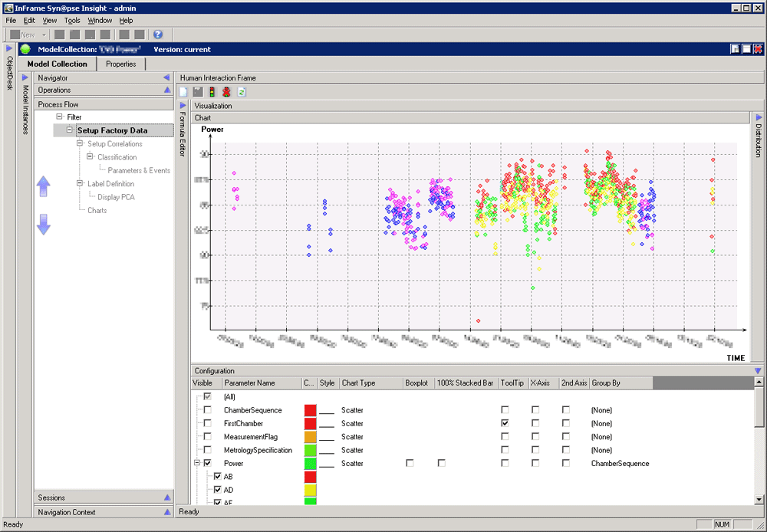
Task: Collapse the Power parameter row group
Action: click(x=197, y=463)
